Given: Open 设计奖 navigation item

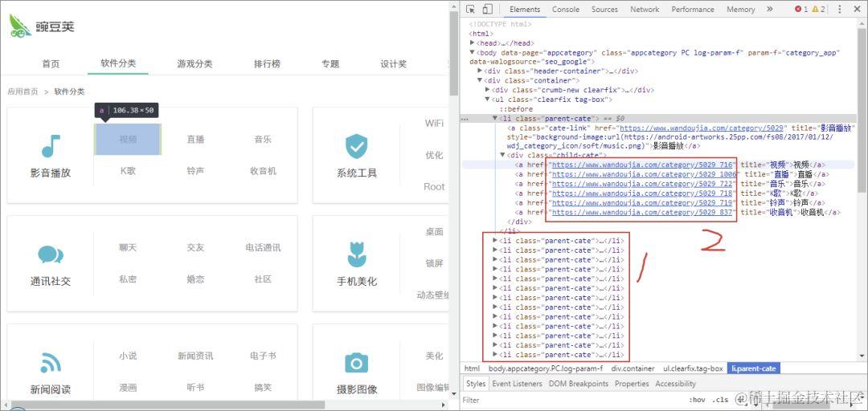Looking at the screenshot, I should [394, 63].
